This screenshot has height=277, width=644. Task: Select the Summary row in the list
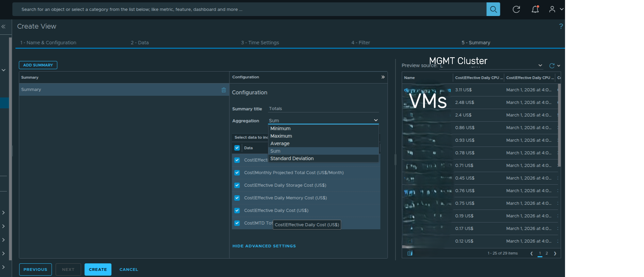124,90
